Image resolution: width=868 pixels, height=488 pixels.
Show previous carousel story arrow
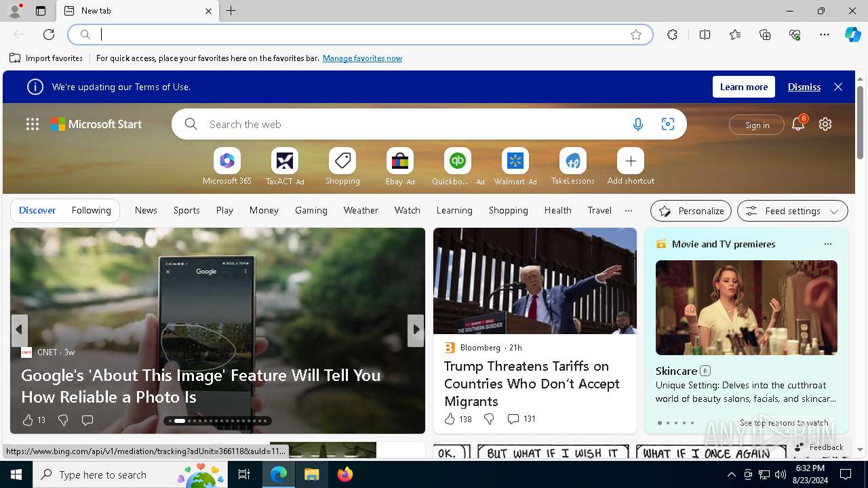19,330
